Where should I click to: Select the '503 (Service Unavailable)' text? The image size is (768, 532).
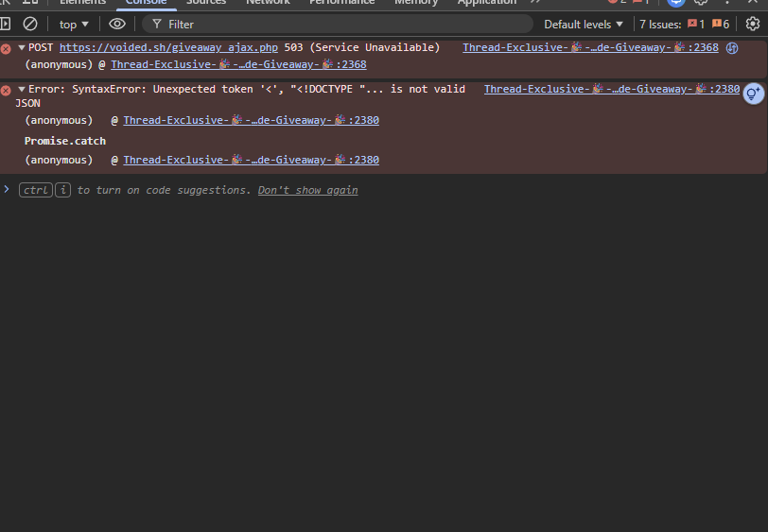(362, 47)
